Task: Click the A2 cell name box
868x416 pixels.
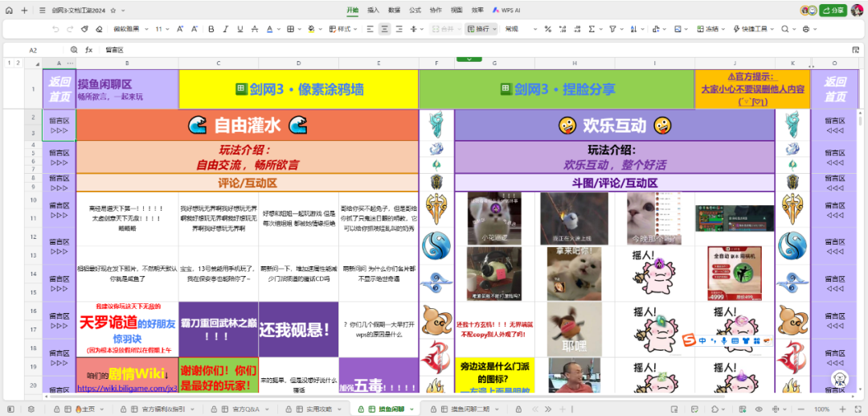Action: (x=33, y=50)
